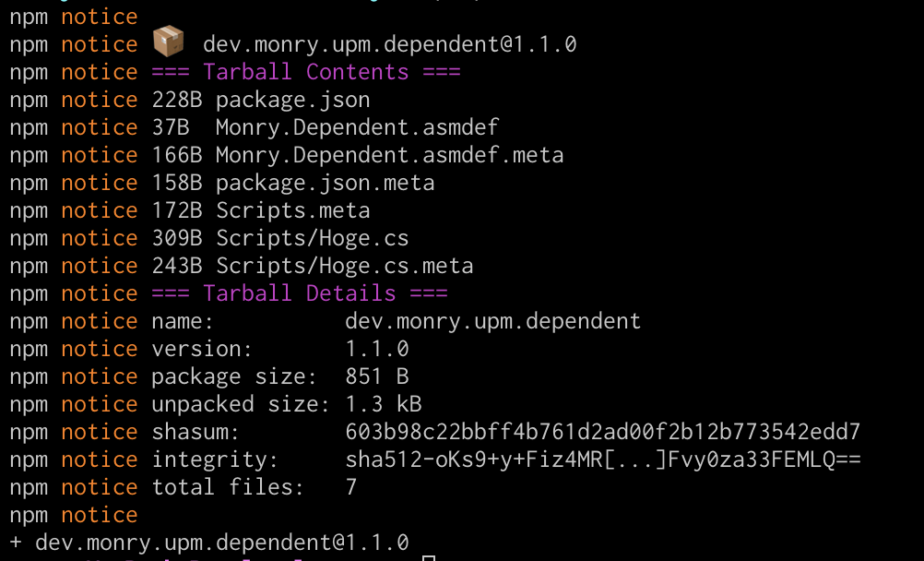
Task: Click the 'integrity:' label
Action: point(215,460)
